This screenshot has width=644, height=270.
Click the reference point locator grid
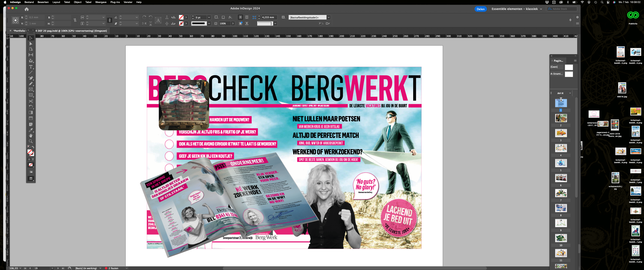(16, 20)
